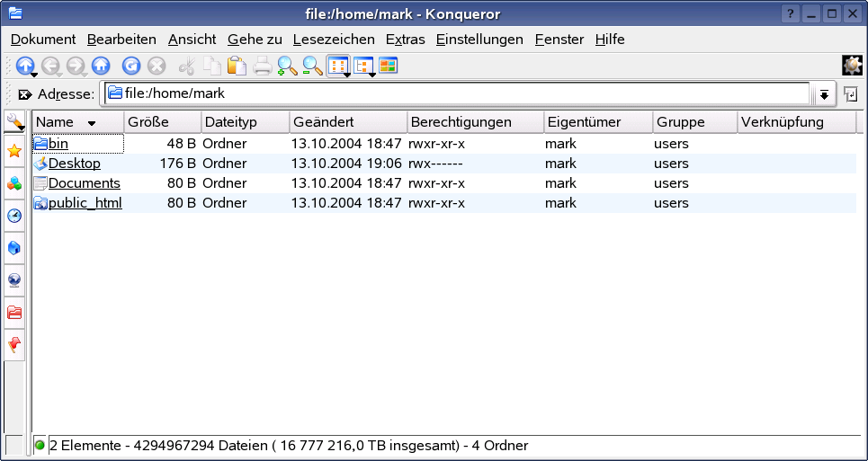
Task: Open the public_html folder link
Action: tap(85, 203)
